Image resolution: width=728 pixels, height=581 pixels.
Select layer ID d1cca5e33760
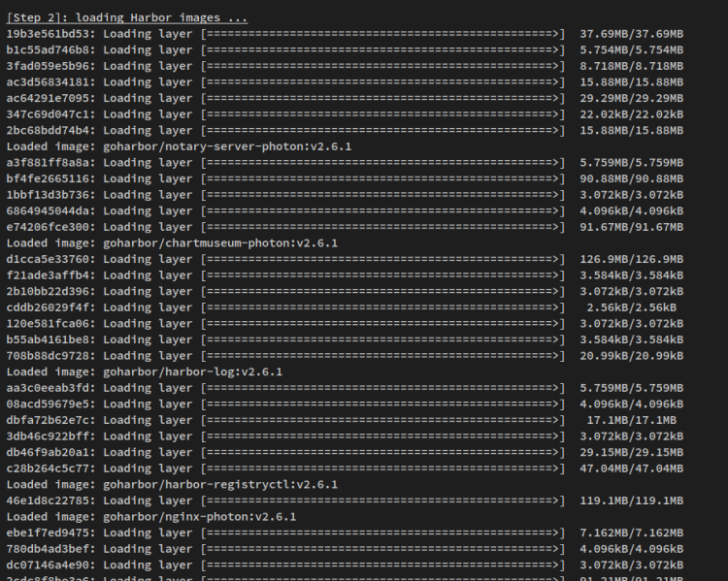point(48,259)
